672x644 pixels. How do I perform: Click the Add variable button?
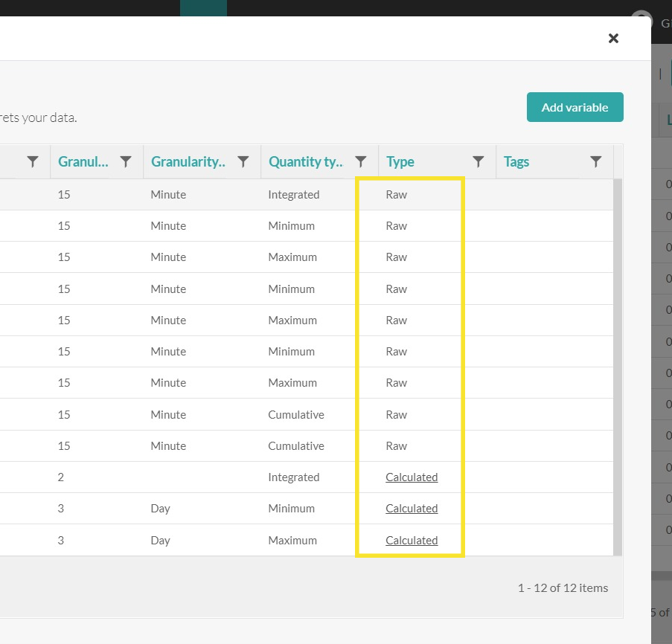tap(575, 107)
